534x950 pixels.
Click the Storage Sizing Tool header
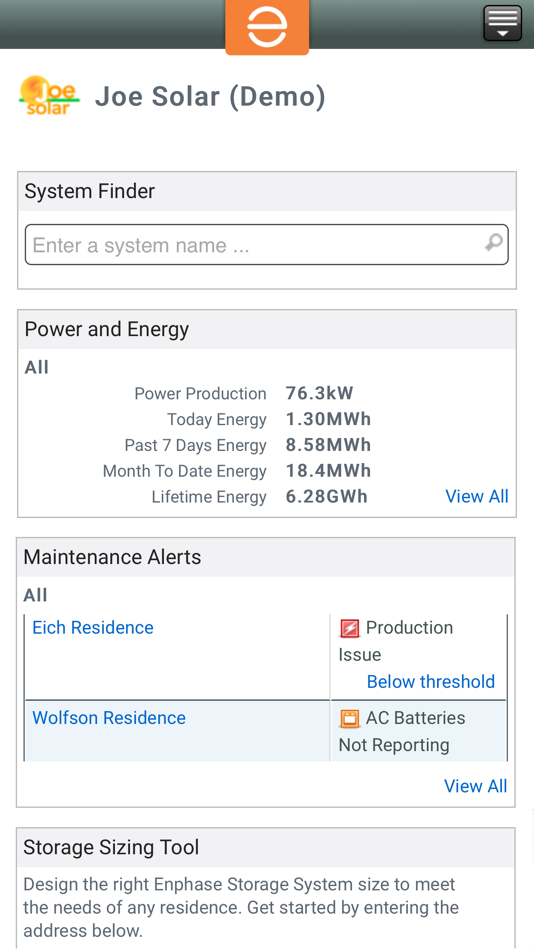[x=265, y=848]
